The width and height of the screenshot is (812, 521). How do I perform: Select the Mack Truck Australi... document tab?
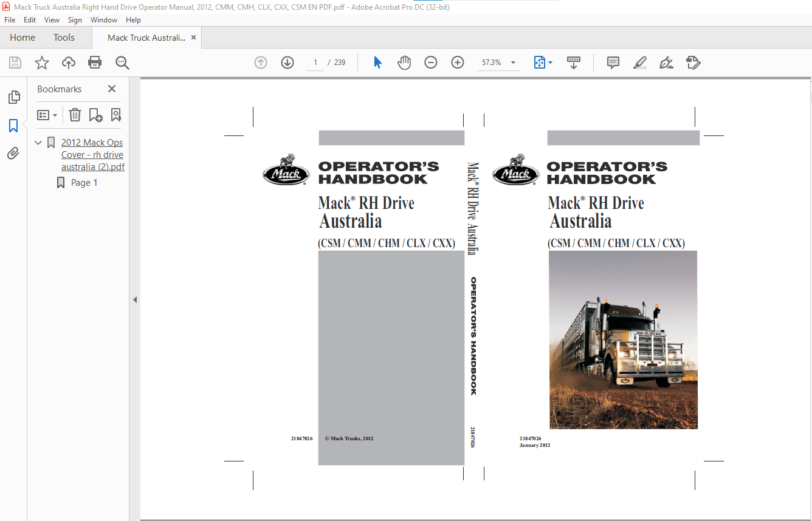[x=146, y=38]
